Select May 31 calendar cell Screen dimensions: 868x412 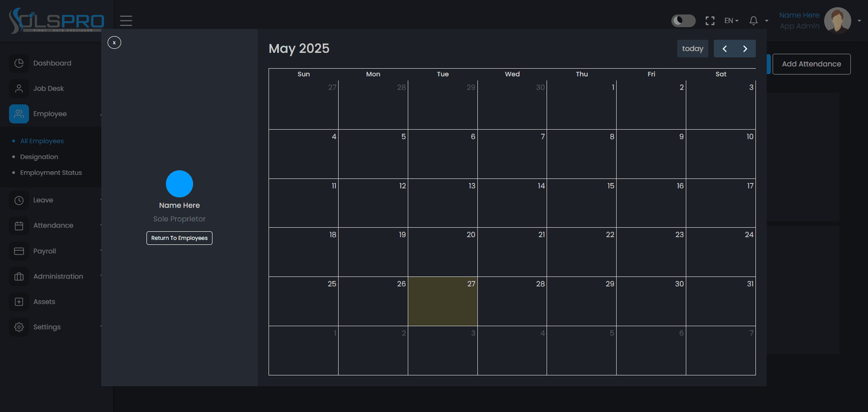click(x=721, y=301)
